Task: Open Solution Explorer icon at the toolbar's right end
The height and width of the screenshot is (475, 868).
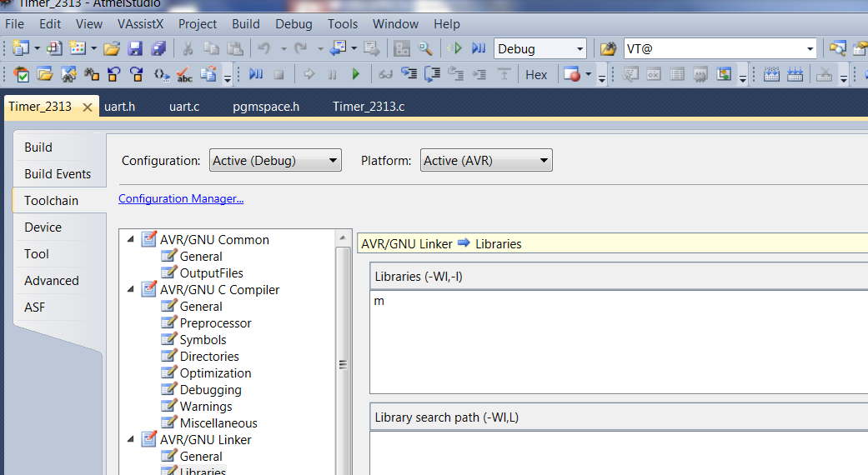Action: click(x=837, y=48)
